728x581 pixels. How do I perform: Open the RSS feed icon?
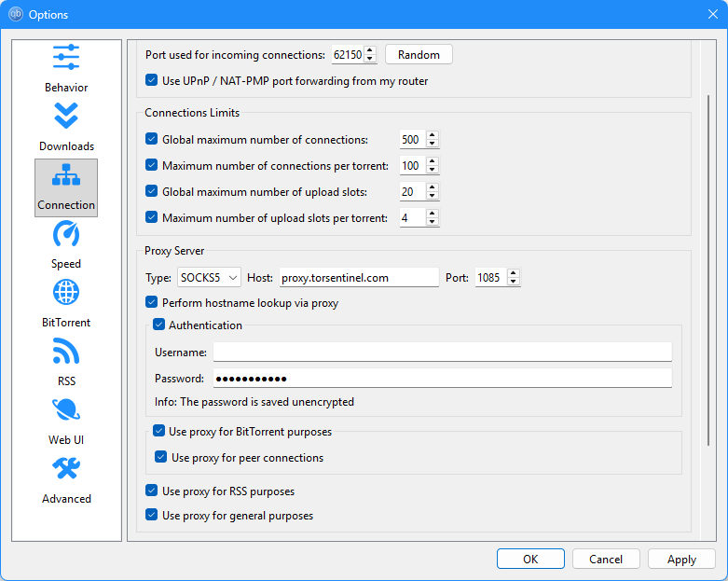(x=66, y=351)
